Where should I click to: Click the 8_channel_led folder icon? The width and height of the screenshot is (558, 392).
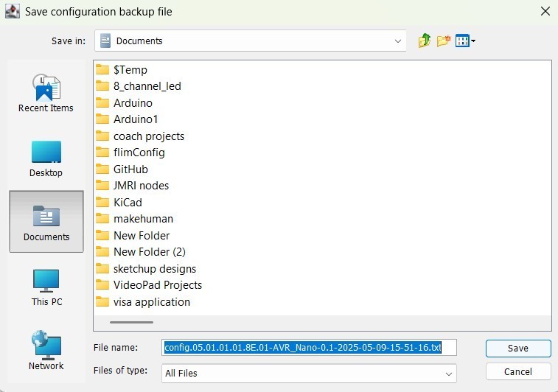[x=102, y=85]
